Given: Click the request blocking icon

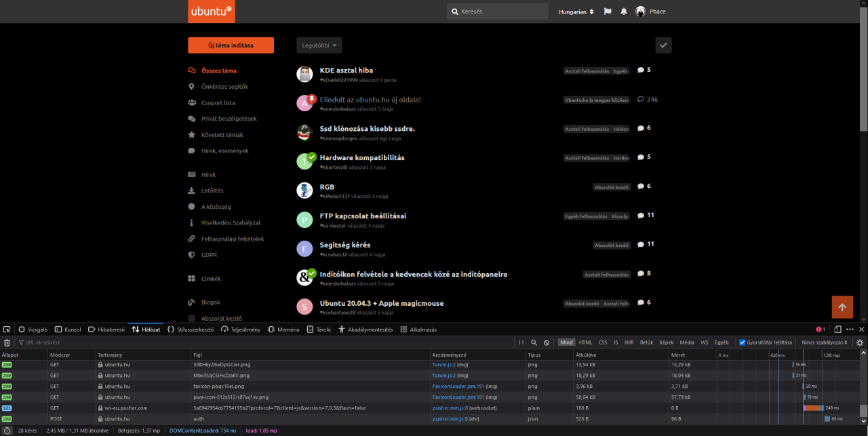Looking at the screenshot, I should 547,342.
